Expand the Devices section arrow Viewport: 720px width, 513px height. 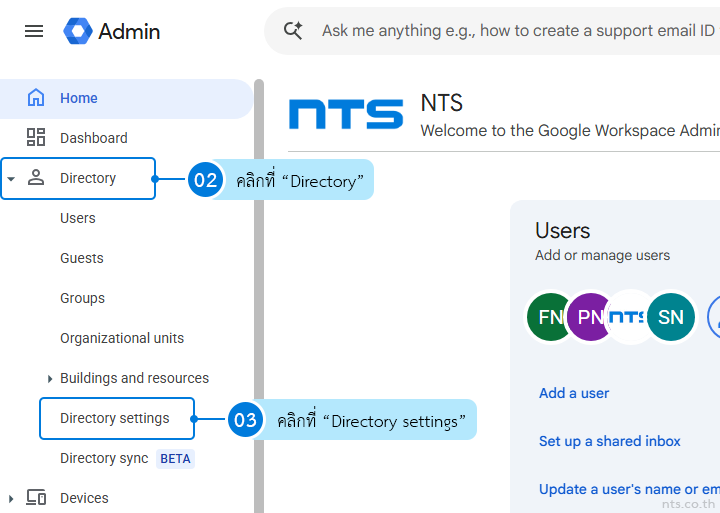click(x=11, y=498)
